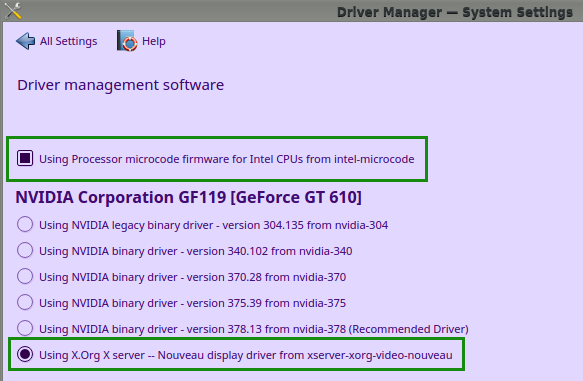Enable the recommended nvidia-378 radio button
Viewport: 583px width, 381px height.
coord(25,329)
